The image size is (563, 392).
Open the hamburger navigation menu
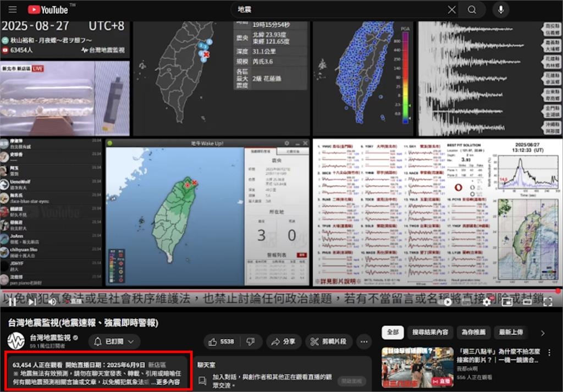[13, 9]
